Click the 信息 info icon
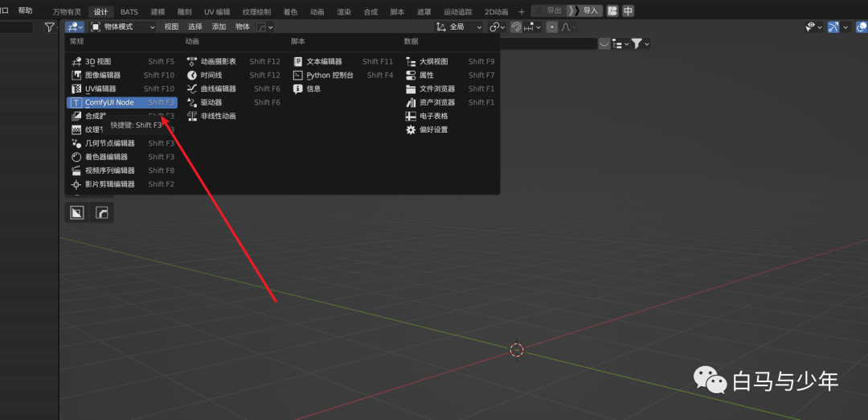 click(x=298, y=89)
